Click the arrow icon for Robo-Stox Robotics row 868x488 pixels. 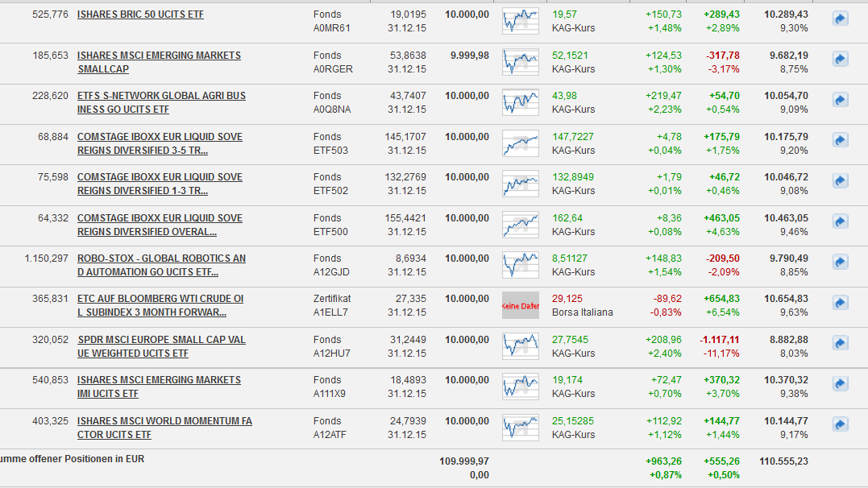[x=840, y=262]
